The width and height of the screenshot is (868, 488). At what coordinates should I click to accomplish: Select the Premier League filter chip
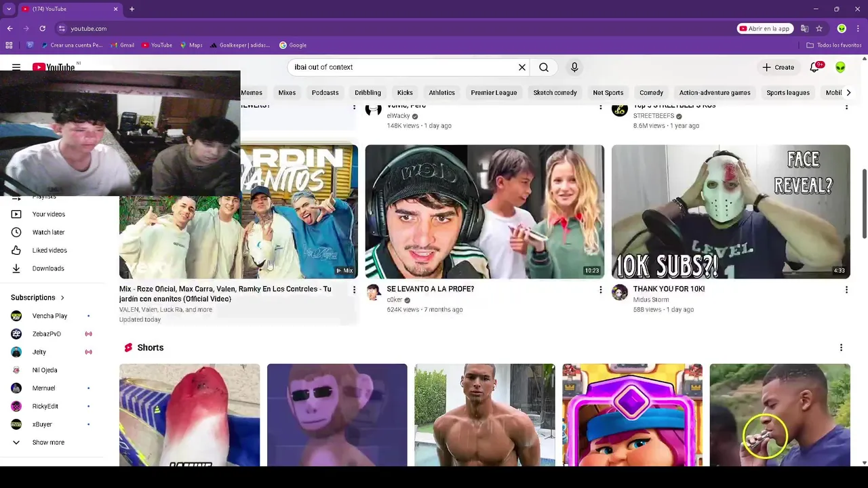point(494,93)
